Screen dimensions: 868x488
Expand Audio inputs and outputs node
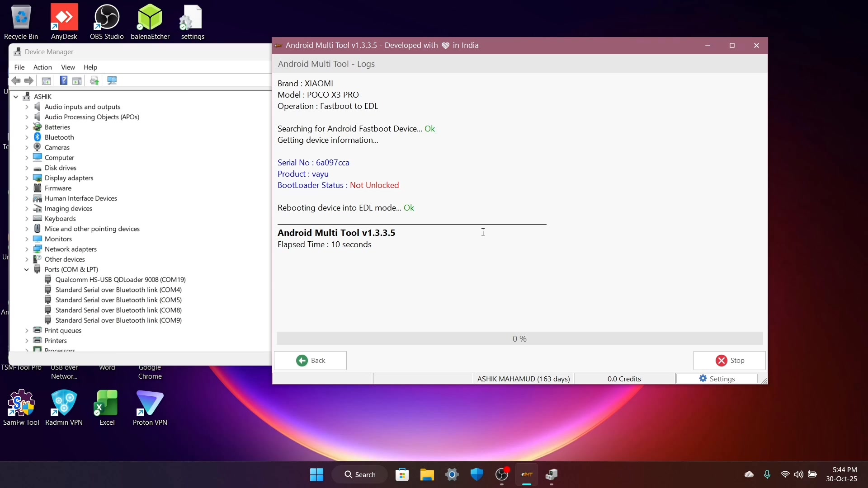[x=27, y=107]
